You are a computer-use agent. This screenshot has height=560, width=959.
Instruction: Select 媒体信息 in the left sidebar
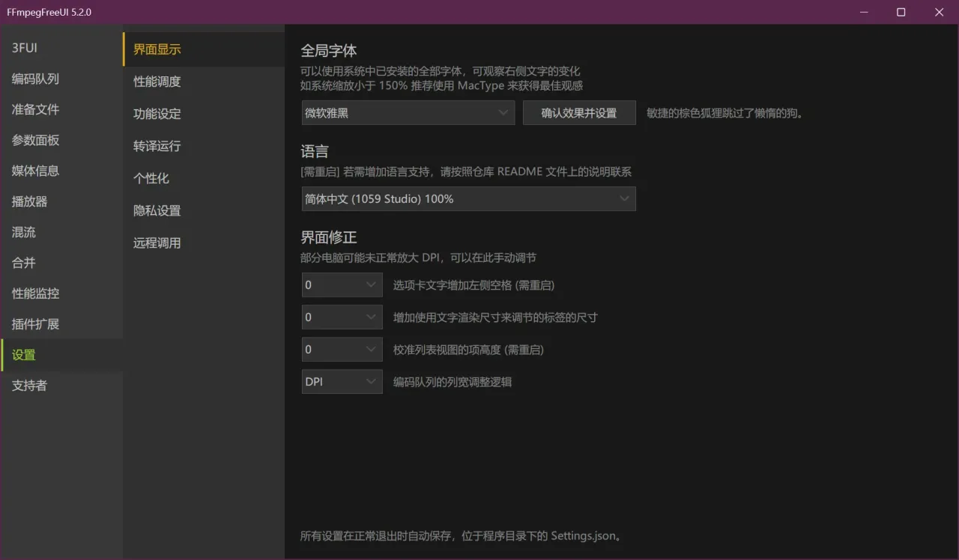point(61,171)
